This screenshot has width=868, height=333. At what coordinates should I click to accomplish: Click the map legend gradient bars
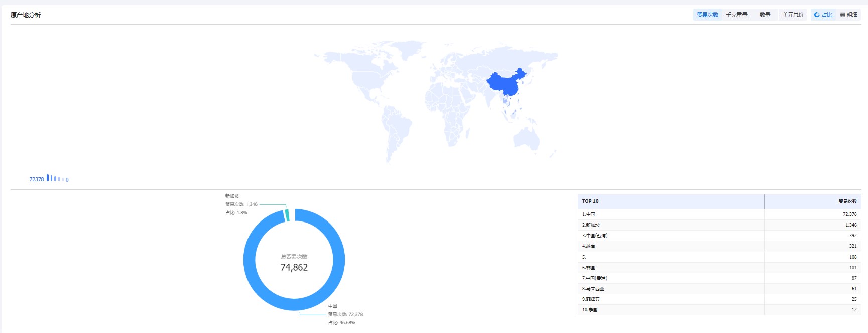pos(55,178)
